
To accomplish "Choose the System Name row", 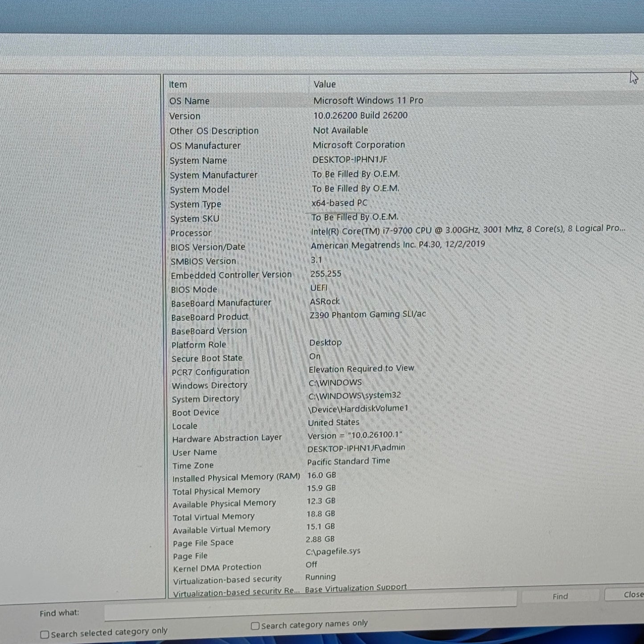I will pos(198,160).
